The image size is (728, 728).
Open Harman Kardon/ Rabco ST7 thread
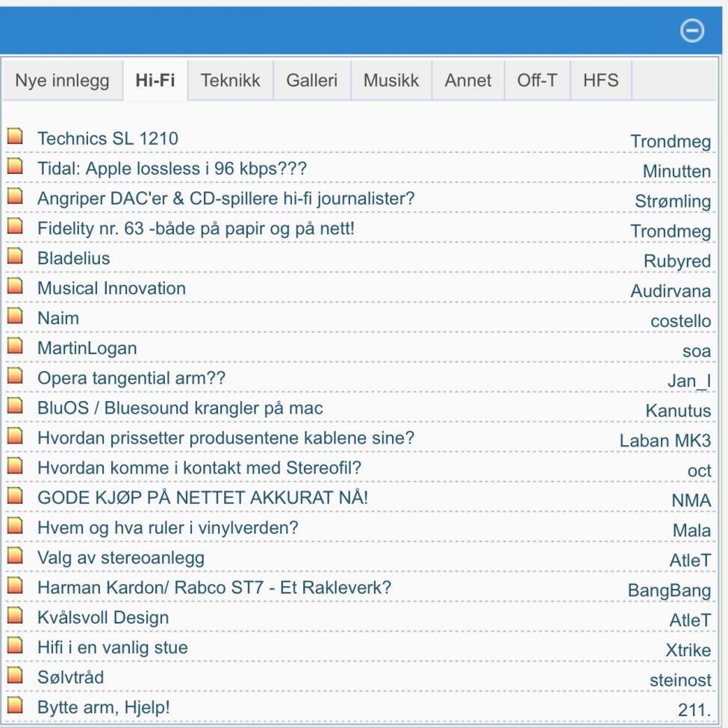214,588
